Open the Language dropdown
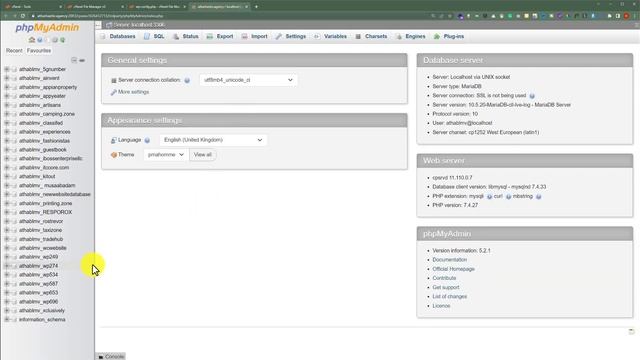Viewport: 640px width, 360px height. click(213, 140)
